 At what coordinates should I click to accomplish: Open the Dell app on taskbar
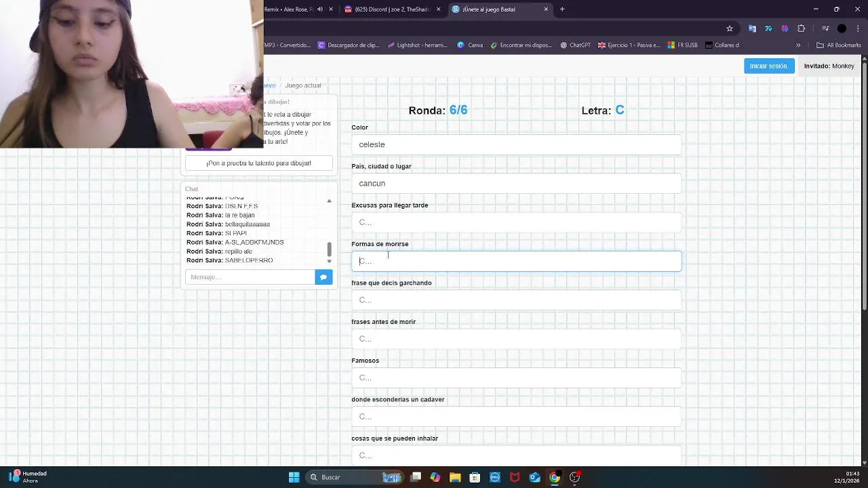click(x=495, y=477)
